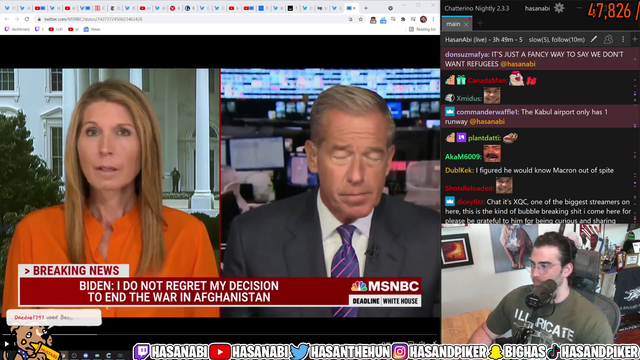Click the browser back arrow
This screenshot has height=360, width=640.
[7, 19]
